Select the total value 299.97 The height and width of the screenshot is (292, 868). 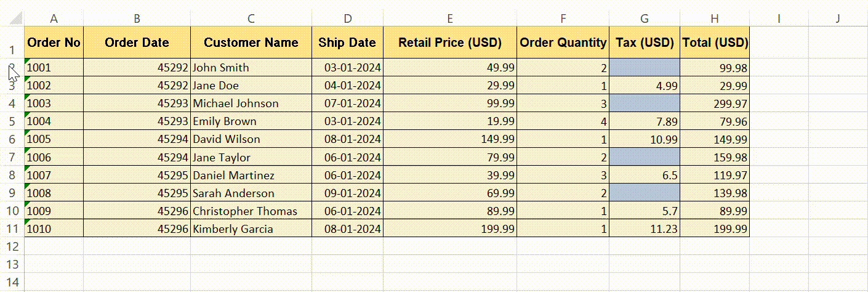[714, 103]
